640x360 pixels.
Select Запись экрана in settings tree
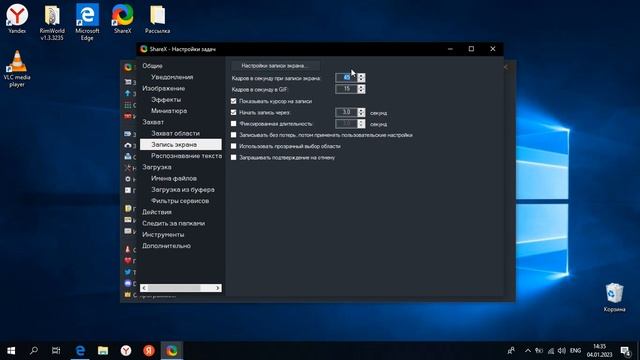pos(181,144)
